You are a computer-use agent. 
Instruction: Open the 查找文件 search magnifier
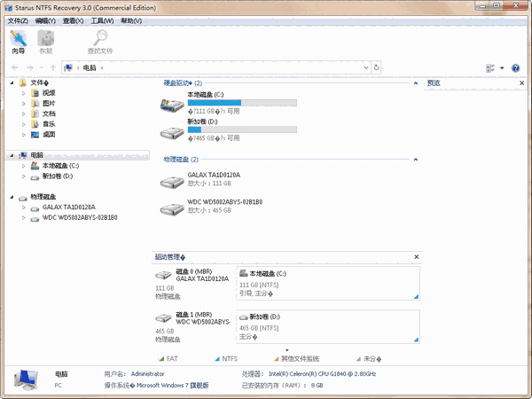(100, 42)
